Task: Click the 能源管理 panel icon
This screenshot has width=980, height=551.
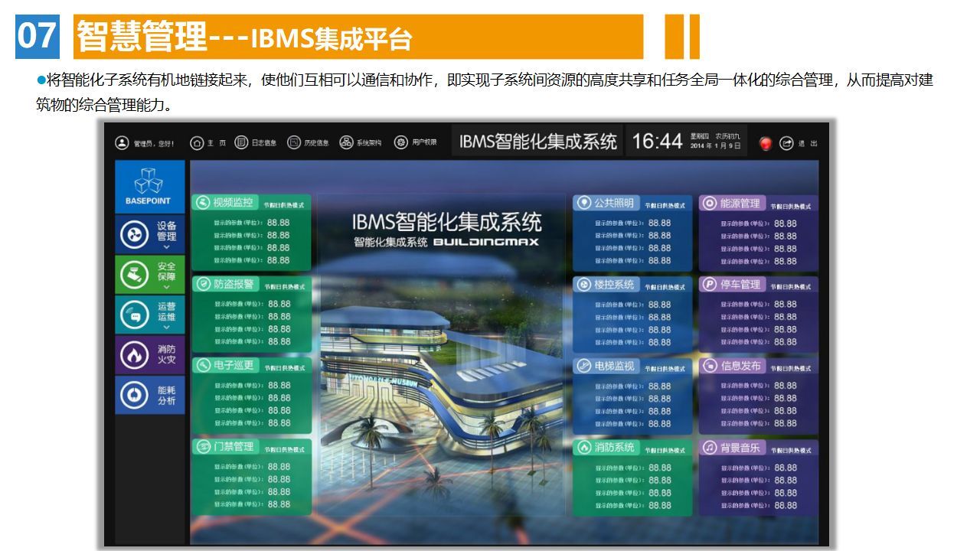Action: click(x=709, y=204)
